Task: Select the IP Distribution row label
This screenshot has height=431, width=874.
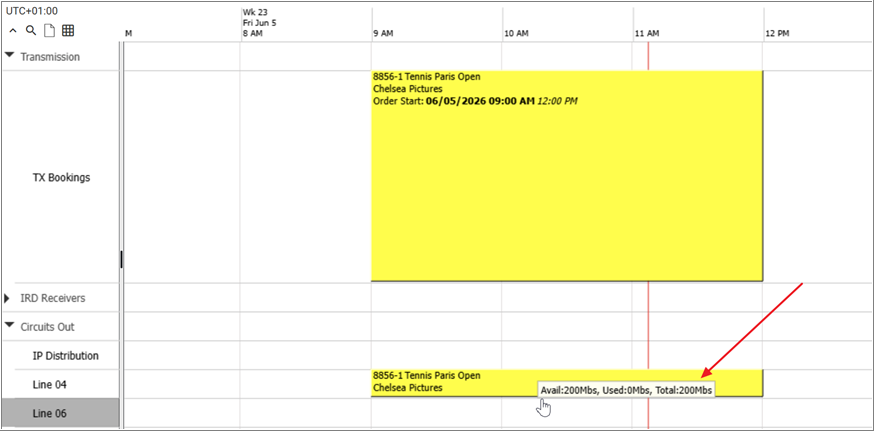Action: tap(66, 356)
